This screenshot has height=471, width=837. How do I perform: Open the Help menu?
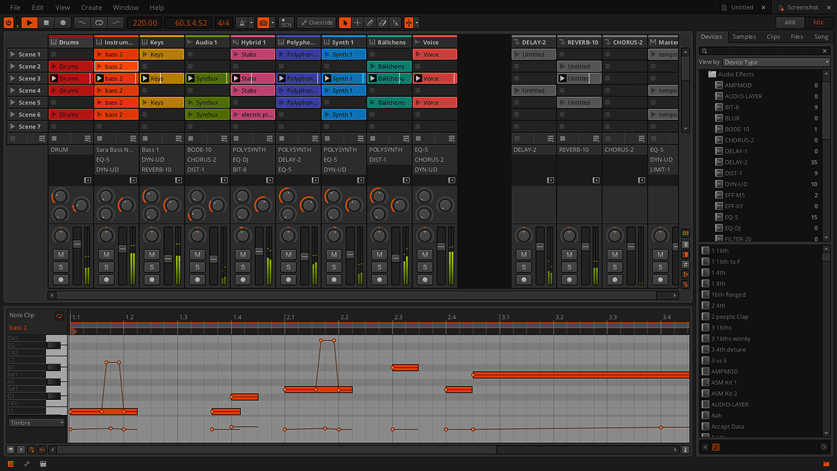point(156,7)
